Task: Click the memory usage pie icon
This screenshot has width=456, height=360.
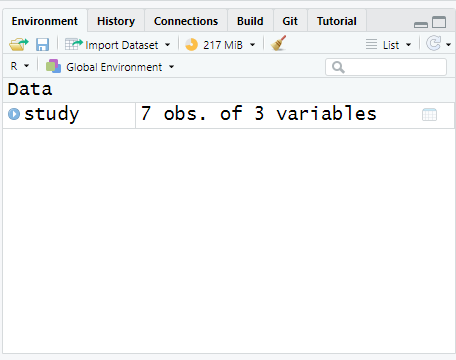Action: 191,45
